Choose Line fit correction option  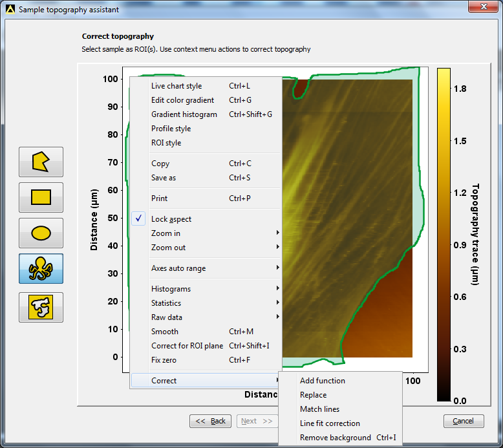330,423
